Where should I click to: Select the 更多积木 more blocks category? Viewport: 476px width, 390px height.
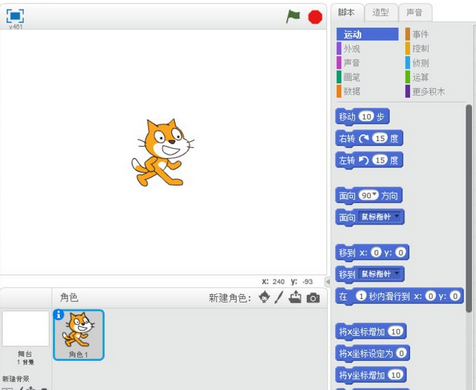[x=425, y=91]
